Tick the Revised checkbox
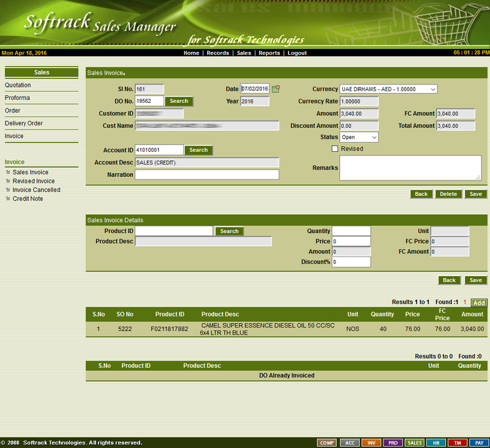The width and height of the screenshot is (490, 448). click(x=334, y=149)
